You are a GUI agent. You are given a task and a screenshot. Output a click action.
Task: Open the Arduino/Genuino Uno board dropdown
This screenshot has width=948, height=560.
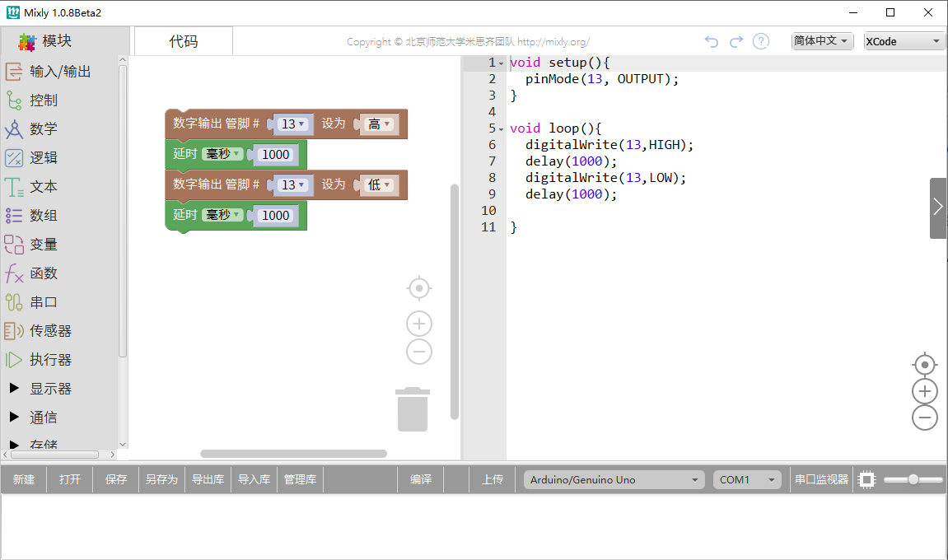613,478
